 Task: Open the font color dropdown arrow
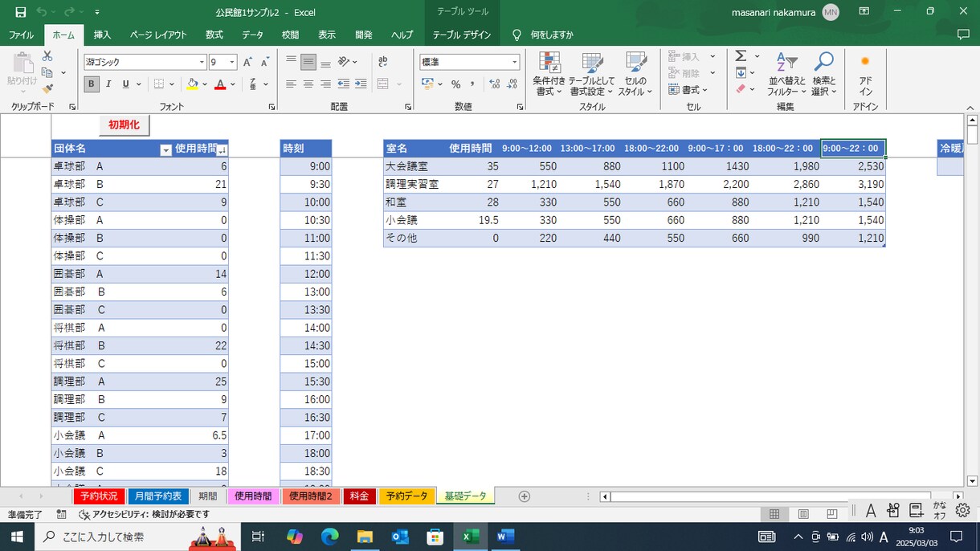(x=233, y=84)
